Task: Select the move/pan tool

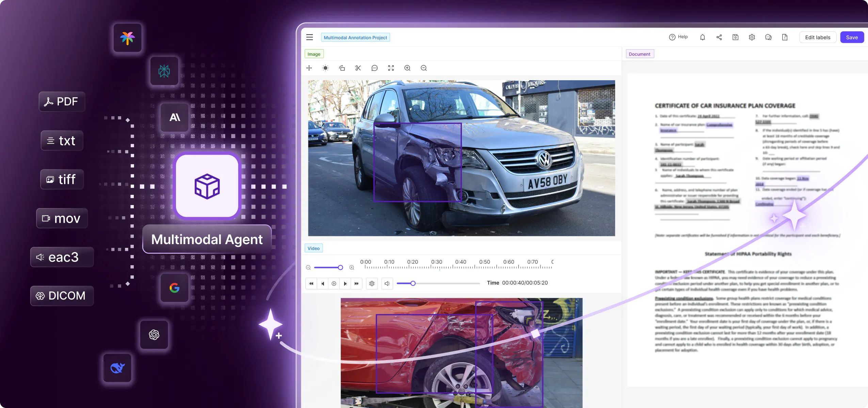Action: [309, 68]
